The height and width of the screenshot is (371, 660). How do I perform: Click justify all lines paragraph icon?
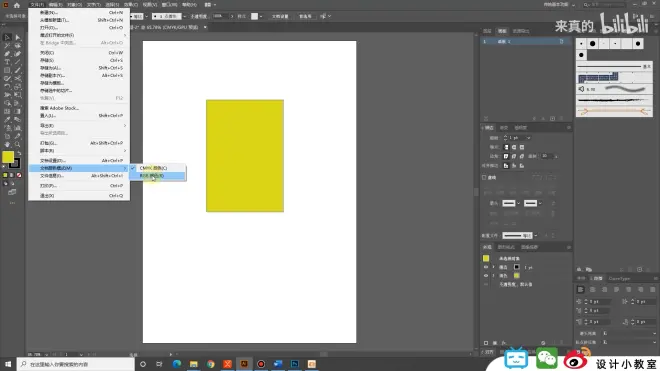tap(653, 290)
